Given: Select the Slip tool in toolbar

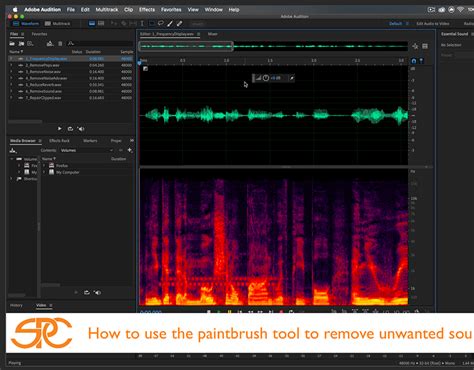Looking at the screenshot, I should tap(133, 23).
